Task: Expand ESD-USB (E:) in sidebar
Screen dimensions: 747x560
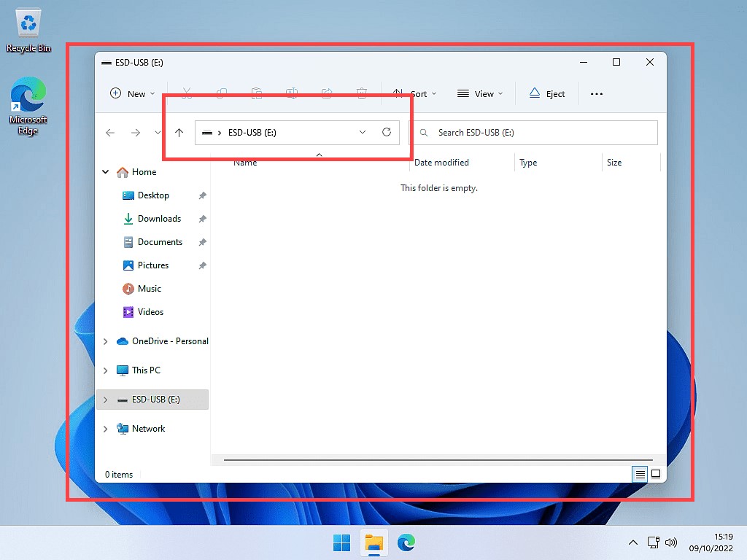Action: click(106, 400)
